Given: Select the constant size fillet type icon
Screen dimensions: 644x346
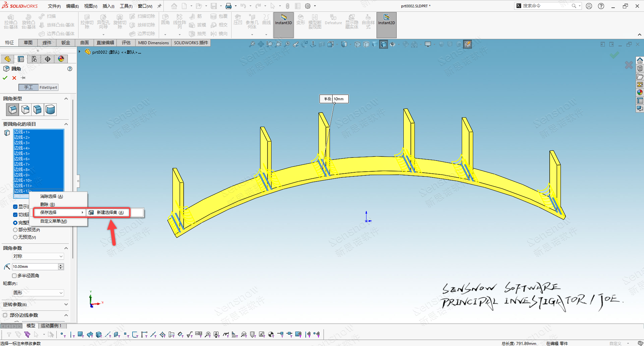Looking at the screenshot, I should pyautogui.click(x=13, y=110).
